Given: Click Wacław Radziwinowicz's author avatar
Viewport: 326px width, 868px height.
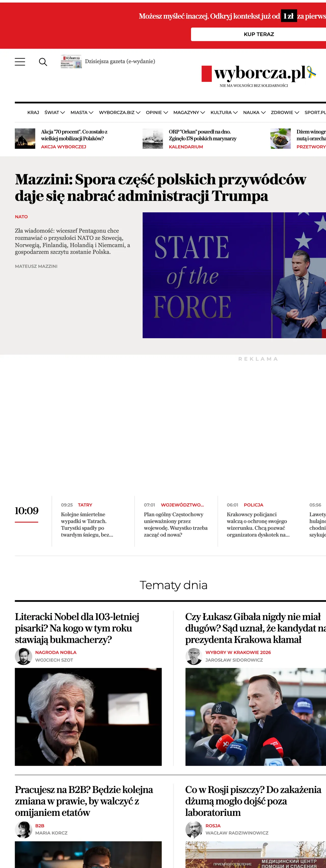Looking at the screenshot, I should click(194, 830).
